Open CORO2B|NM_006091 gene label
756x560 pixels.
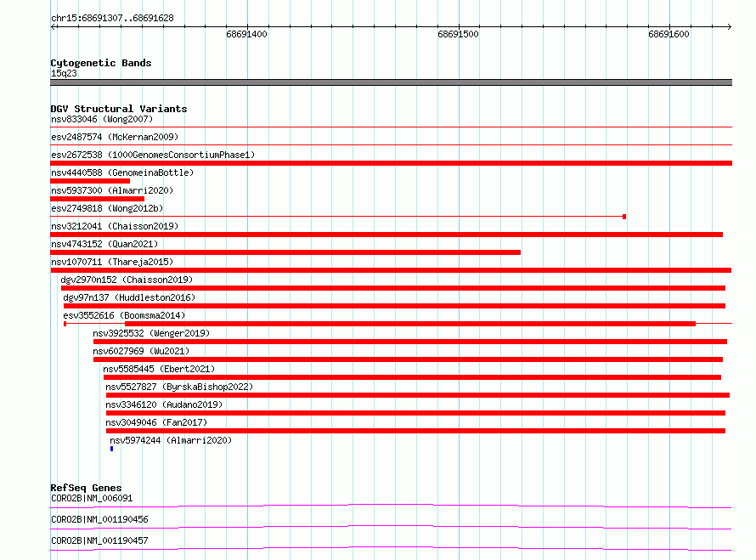tap(92, 498)
